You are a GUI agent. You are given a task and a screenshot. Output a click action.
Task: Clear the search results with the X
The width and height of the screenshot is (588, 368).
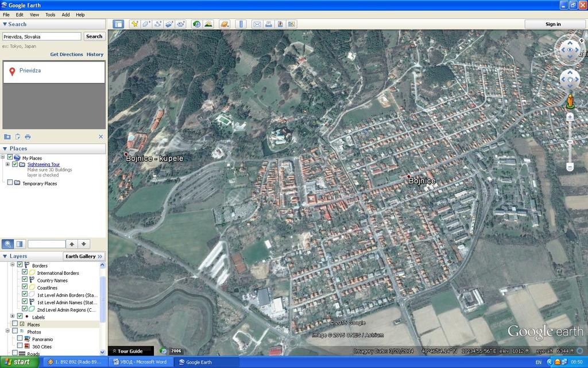100,137
